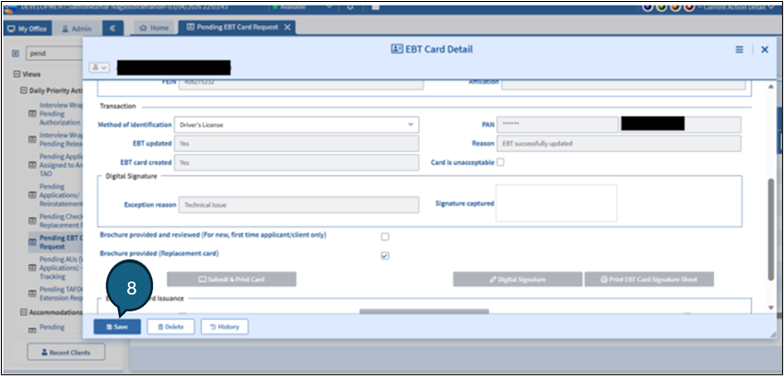The width and height of the screenshot is (784, 376).
Task: Check Brochure provided and reviewed checkbox
Action: pyautogui.click(x=385, y=236)
